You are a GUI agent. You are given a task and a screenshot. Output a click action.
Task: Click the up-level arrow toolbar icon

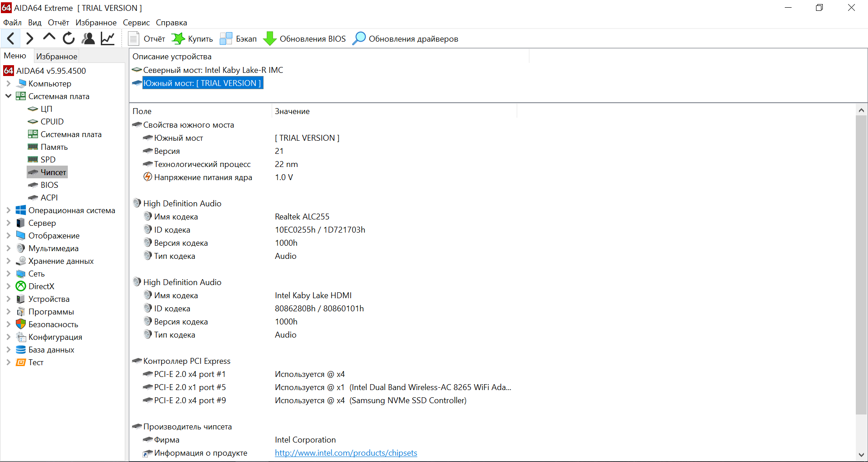pos(49,38)
